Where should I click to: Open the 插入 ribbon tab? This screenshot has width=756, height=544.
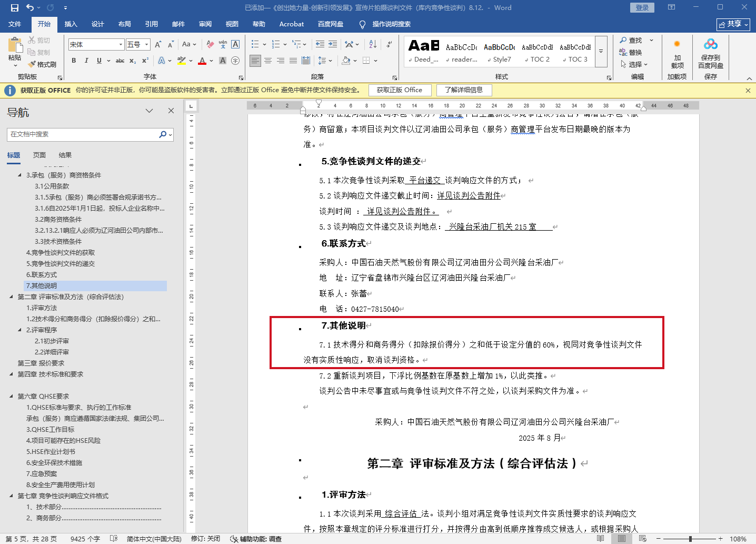click(71, 24)
